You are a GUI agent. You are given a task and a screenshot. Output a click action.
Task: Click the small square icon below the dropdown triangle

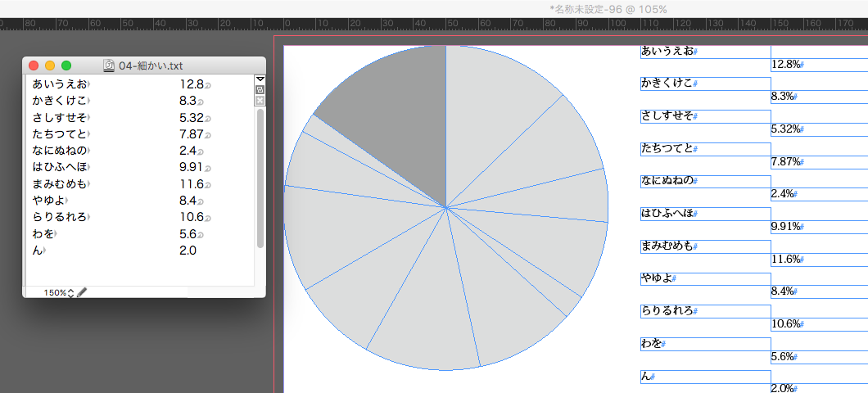[x=260, y=89]
